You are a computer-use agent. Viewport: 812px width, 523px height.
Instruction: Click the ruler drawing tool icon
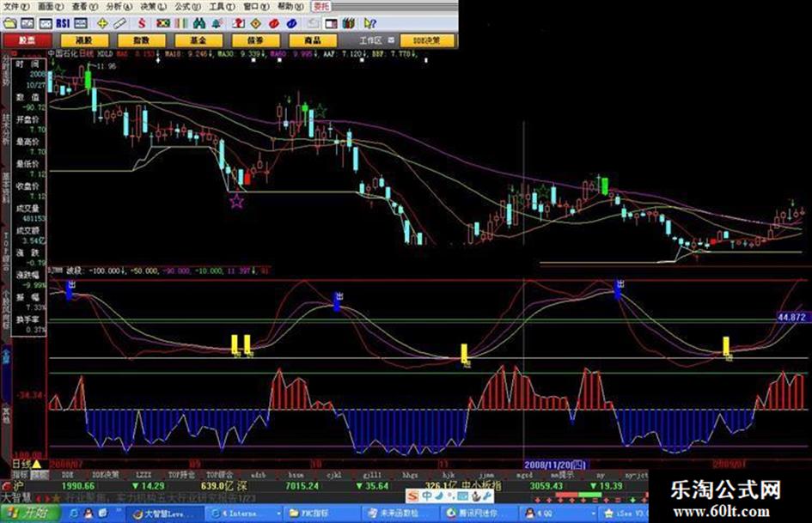(119, 22)
